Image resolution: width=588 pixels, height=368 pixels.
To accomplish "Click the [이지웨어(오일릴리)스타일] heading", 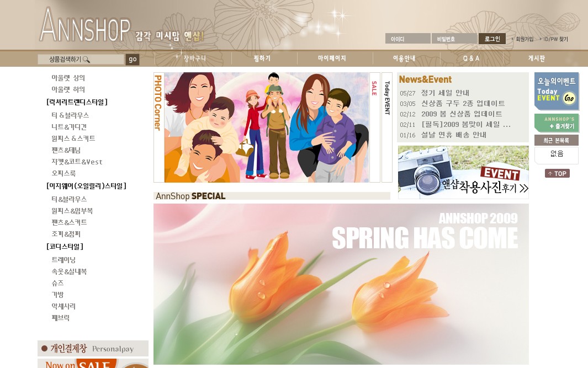I will point(86,186).
